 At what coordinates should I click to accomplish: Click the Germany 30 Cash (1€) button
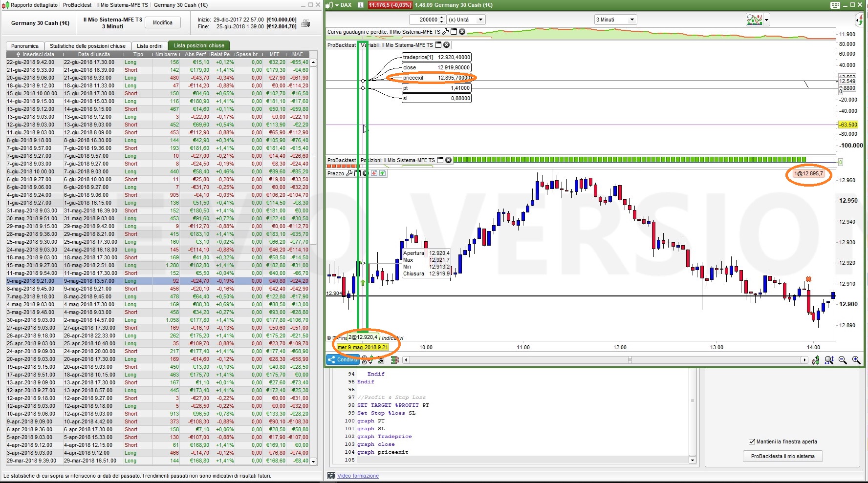coord(41,23)
